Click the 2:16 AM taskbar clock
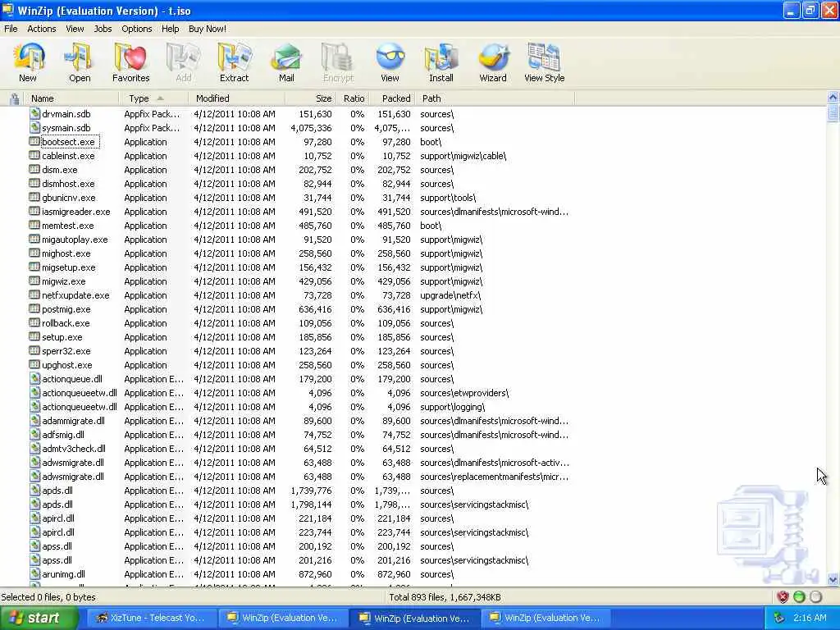The image size is (840, 630). (x=810, y=618)
